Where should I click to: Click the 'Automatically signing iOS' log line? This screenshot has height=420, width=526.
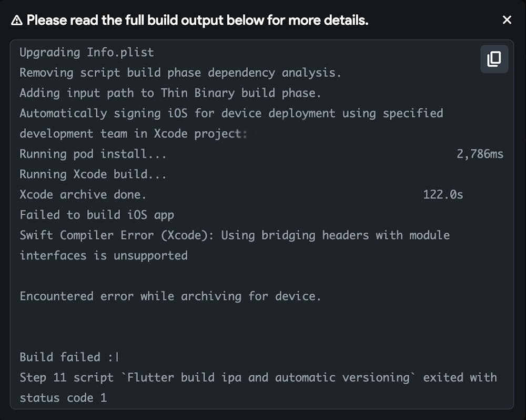[231, 113]
